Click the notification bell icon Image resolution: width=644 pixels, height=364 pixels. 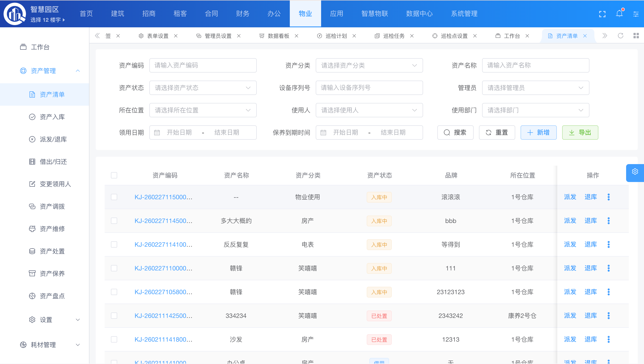pos(619,13)
